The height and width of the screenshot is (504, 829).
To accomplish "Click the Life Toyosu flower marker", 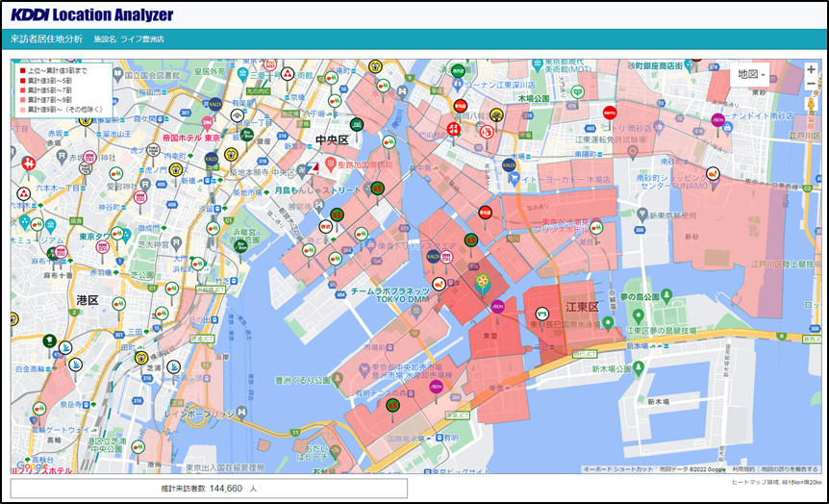I will tap(480, 283).
